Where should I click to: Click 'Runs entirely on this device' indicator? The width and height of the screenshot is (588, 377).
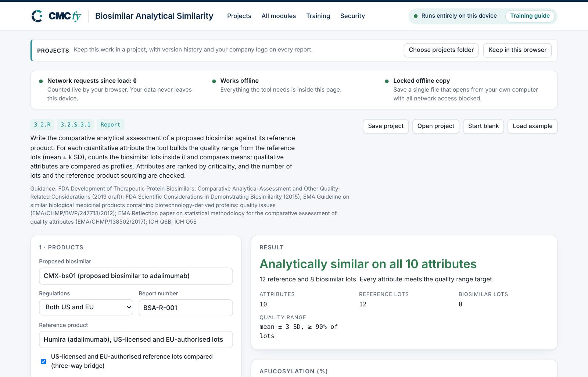tap(455, 16)
